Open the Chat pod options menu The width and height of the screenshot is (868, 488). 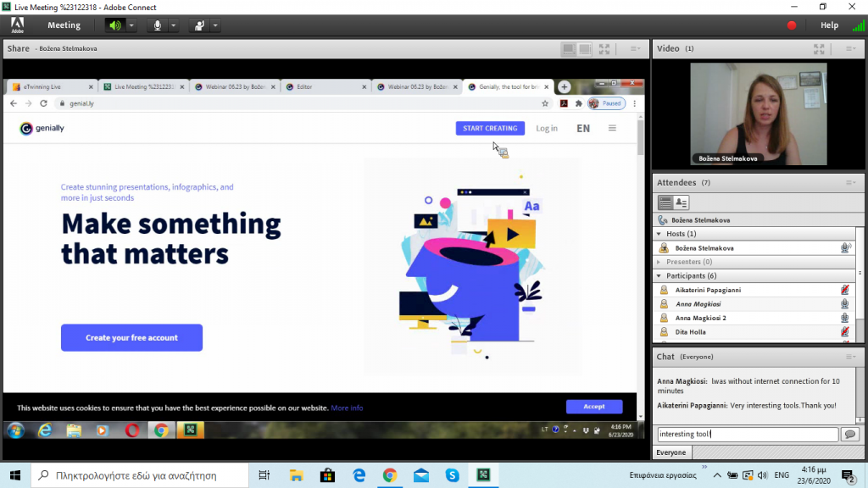(x=851, y=357)
